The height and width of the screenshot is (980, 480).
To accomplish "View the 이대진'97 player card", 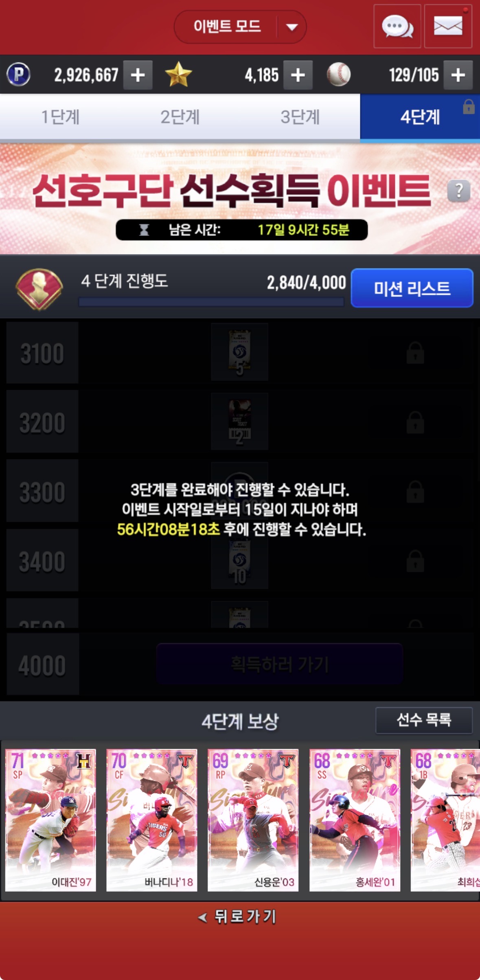I will pyautogui.click(x=50, y=820).
